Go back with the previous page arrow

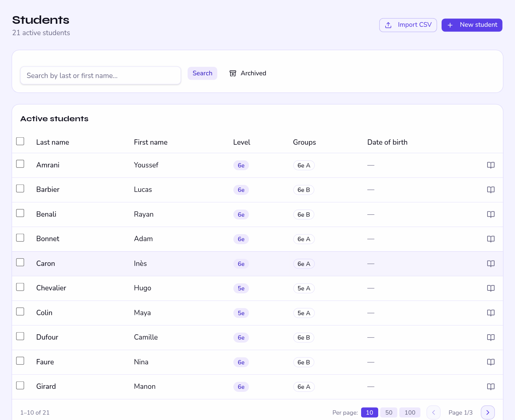(x=434, y=412)
